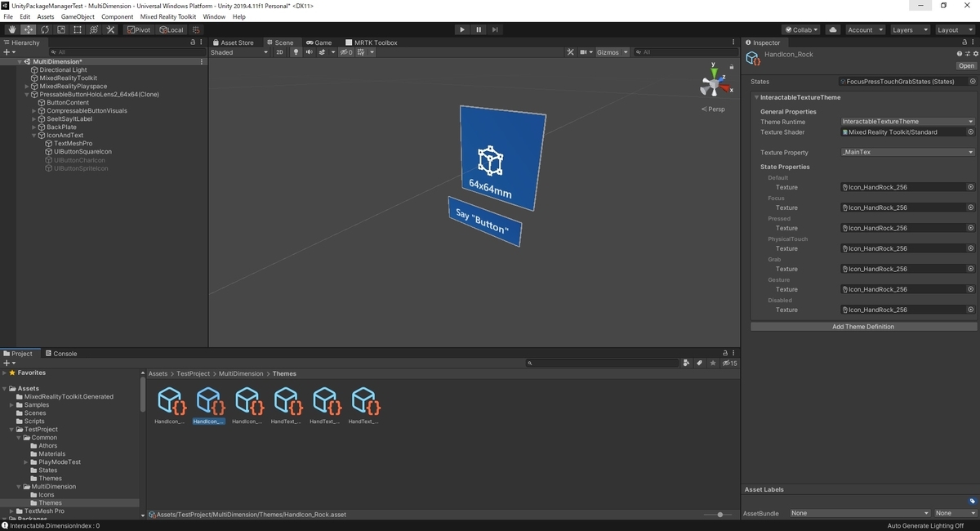Open the object picker for Texture Shader

[x=971, y=132]
